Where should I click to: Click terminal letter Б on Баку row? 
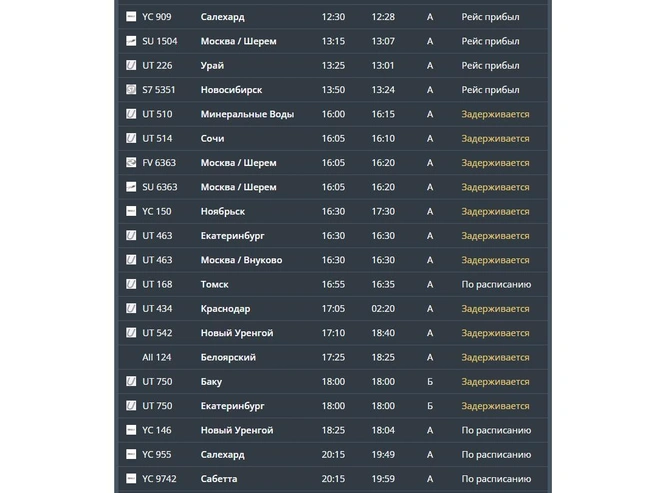pyautogui.click(x=430, y=382)
